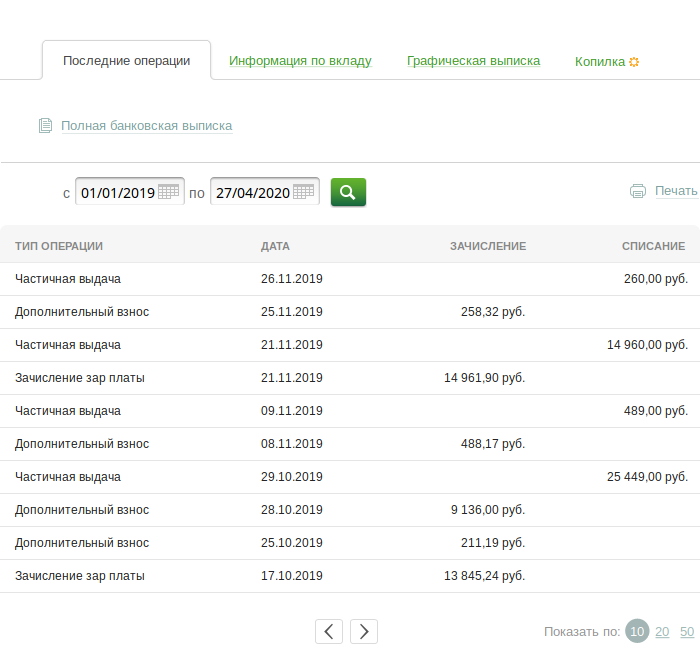Select Зачисление зар платы row dated 17.10.2019
This screenshot has width=700, height=670.
pos(350,576)
